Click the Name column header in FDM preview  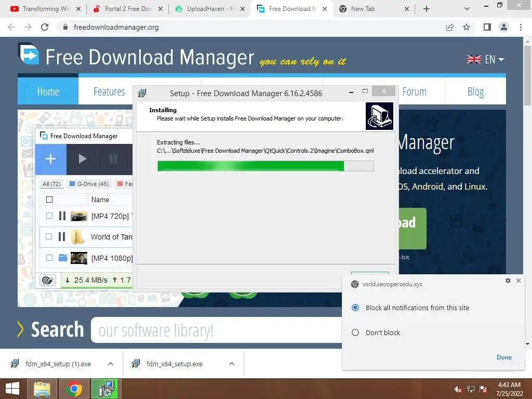click(x=100, y=199)
